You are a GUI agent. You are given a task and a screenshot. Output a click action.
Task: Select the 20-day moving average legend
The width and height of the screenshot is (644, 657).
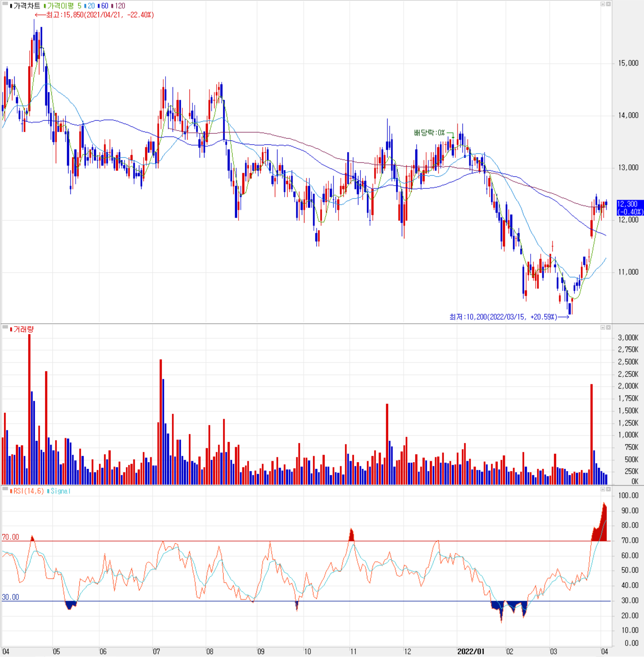91,6
